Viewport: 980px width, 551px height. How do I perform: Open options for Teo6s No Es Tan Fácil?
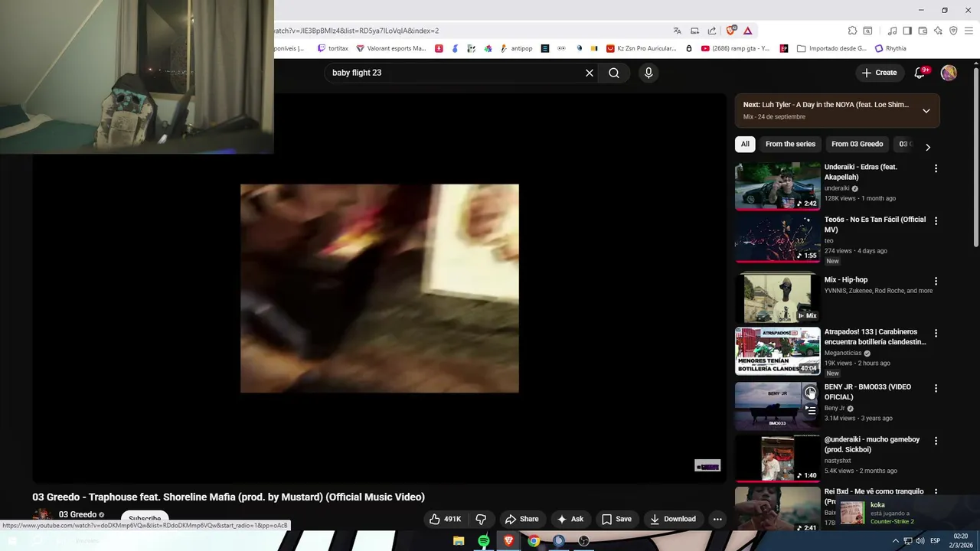(x=936, y=221)
